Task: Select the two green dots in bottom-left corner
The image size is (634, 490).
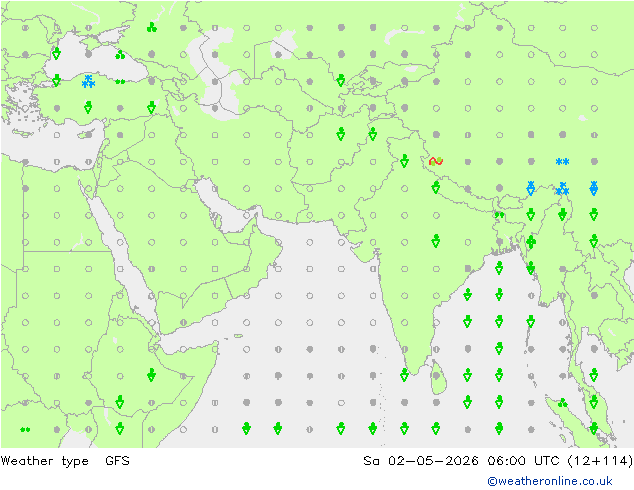Action: point(25,429)
